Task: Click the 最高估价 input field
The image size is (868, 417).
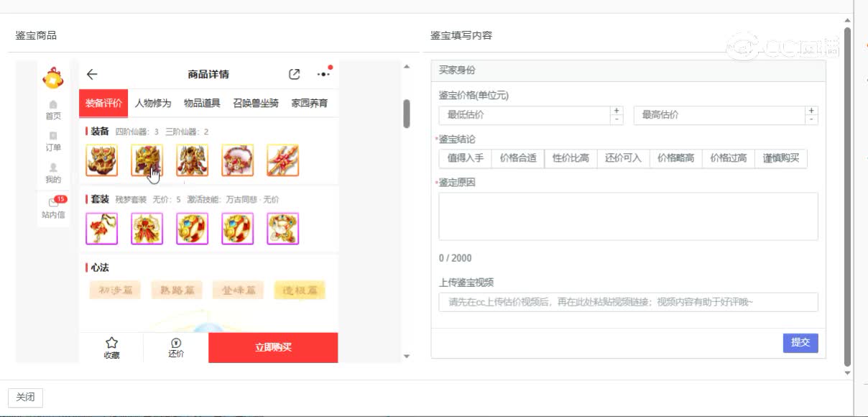Action: [719, 115]
